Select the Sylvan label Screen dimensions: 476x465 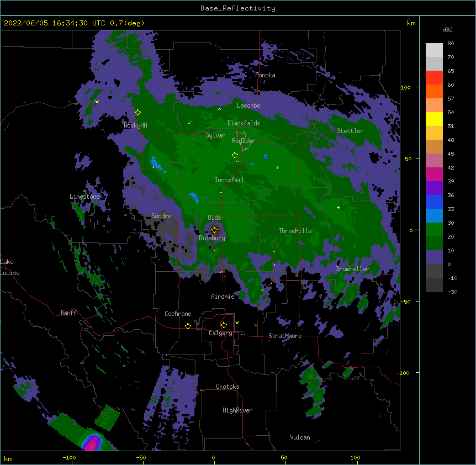pyautogui.click(x=215, y=135)
